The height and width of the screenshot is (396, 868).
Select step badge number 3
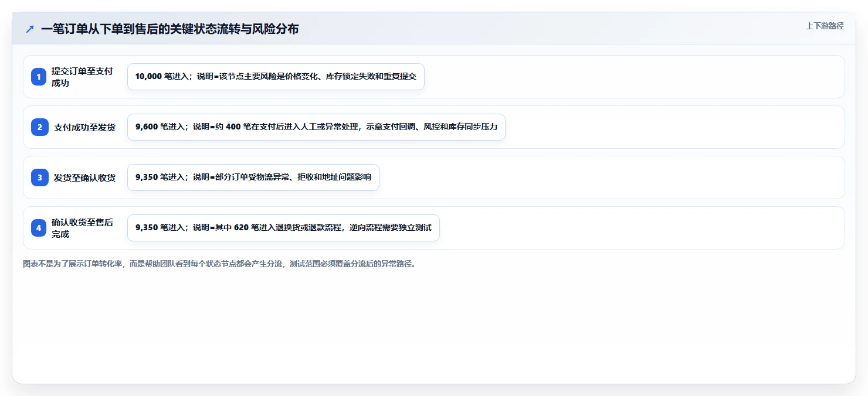[39, 177]
